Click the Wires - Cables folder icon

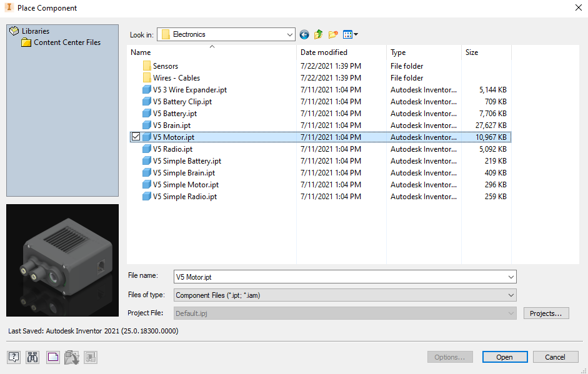(x=147, y=78)
